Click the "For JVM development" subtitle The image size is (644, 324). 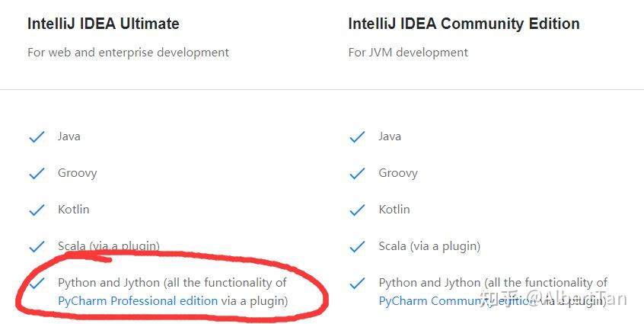[x=408, y=53]
